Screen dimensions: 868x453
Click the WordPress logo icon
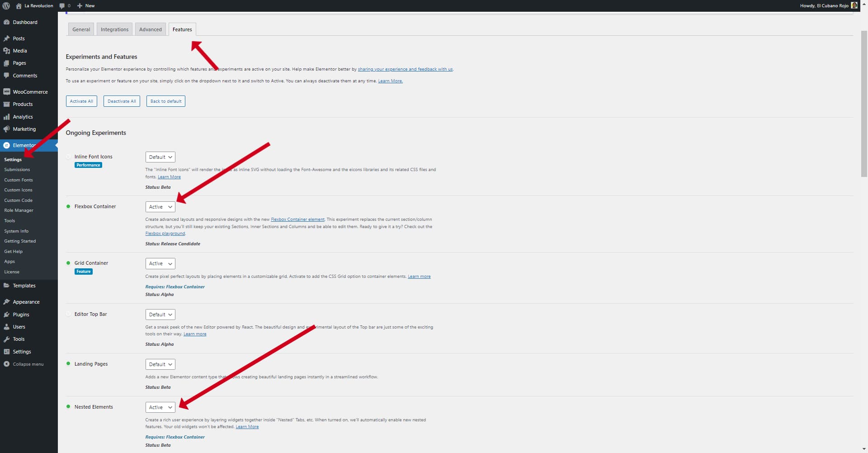click(x=6, y=6)
